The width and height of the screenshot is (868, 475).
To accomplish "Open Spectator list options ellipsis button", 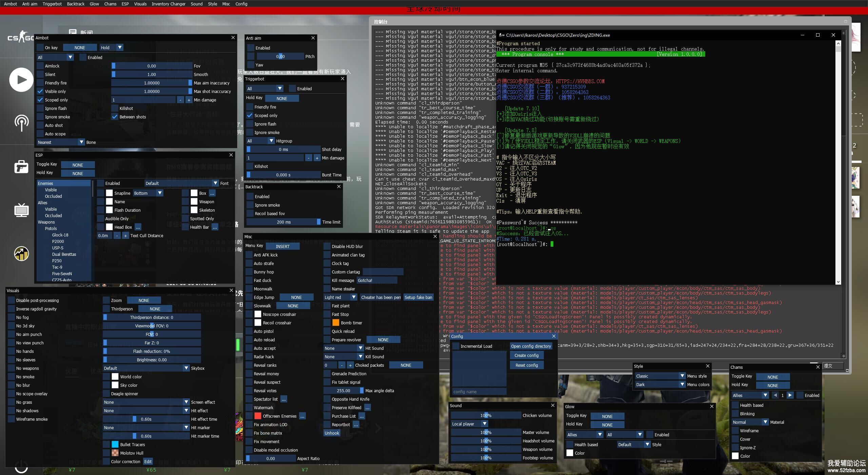I will [x=284, y=399].
